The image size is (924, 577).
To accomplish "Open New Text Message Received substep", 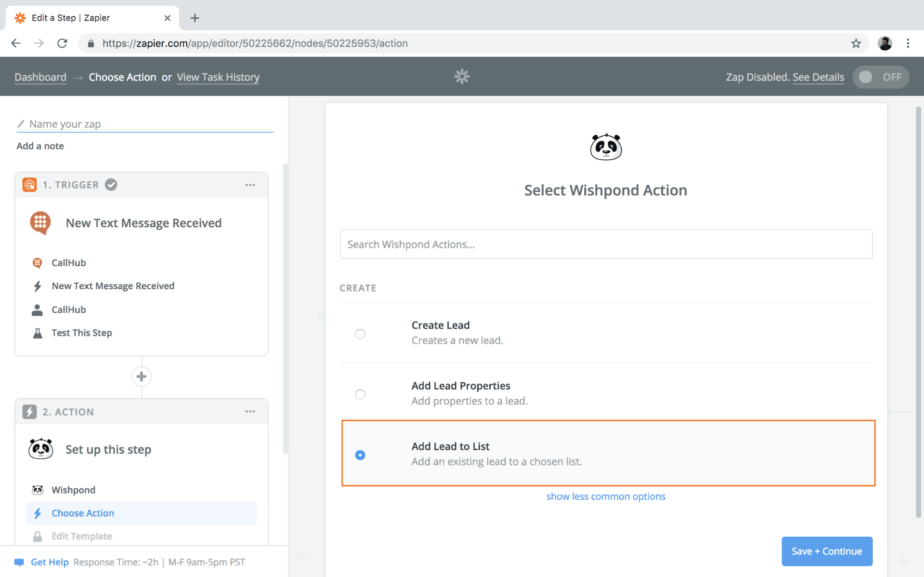I will click(113, 286).
